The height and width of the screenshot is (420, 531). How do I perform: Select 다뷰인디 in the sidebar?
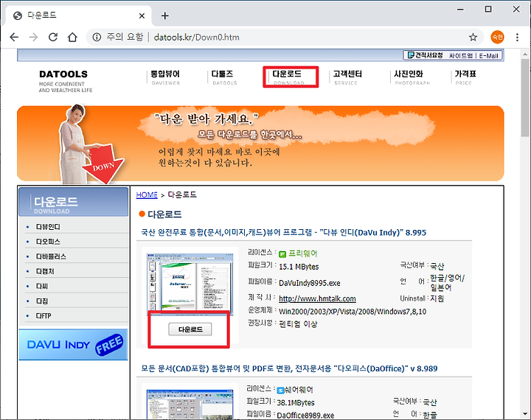(x=48, y=227)
